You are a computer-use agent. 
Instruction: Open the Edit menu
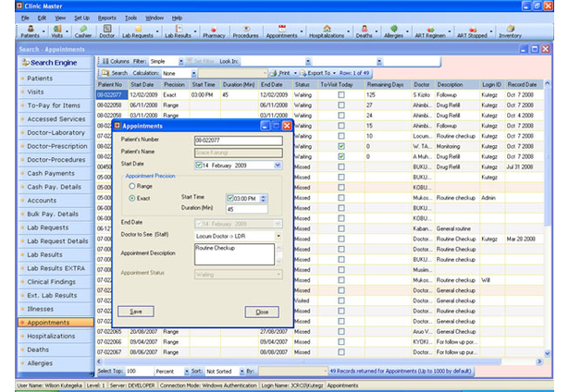[x=42, y=18]
